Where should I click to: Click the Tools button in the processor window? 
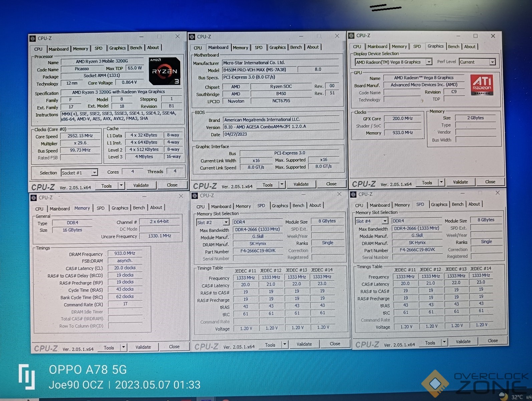[106, 186]
